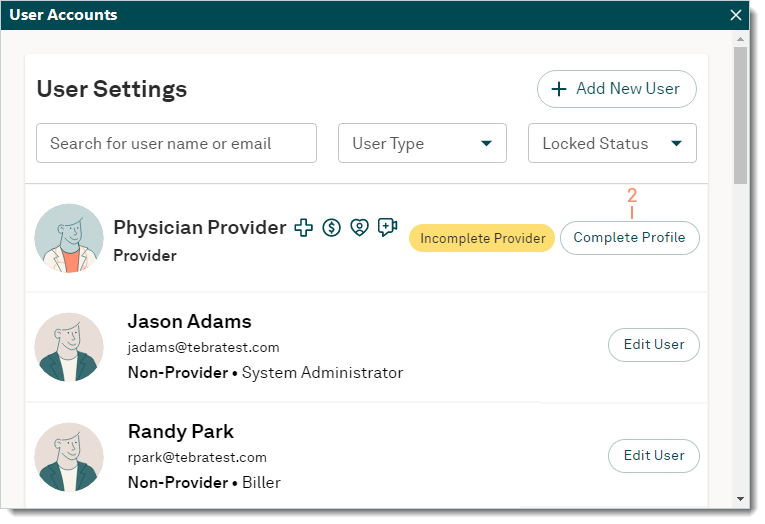Edit the Jason Adams user
765x524 pixels.
pos(654,345)
